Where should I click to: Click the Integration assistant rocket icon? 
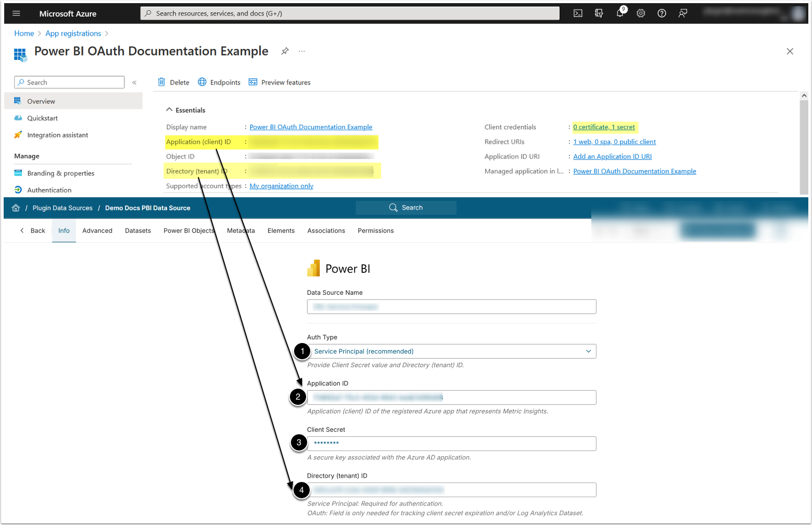pos(18,135)
